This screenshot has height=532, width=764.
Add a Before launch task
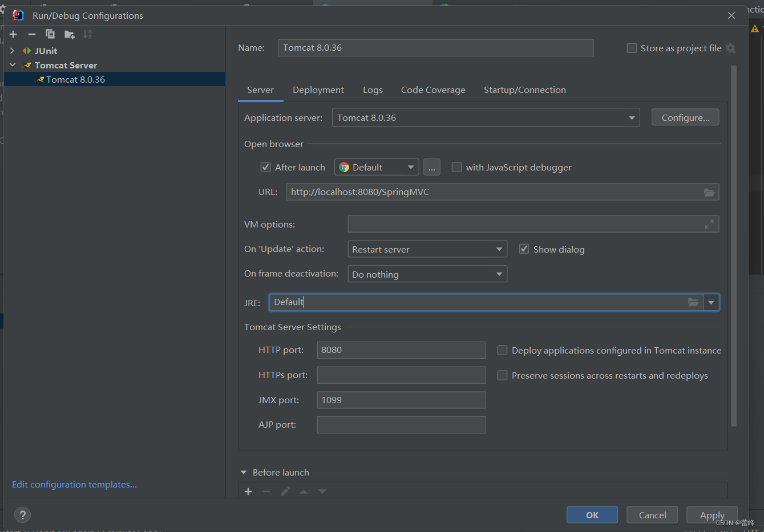coord(248,492)
